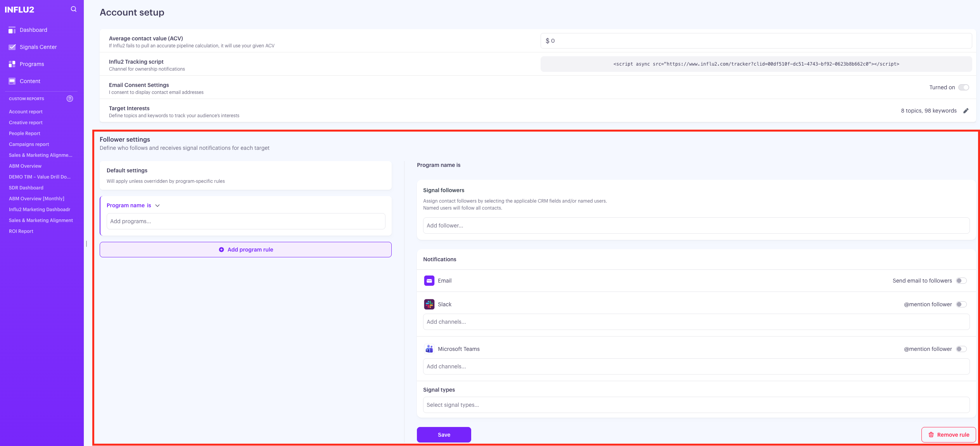The image size is (980, 446).
Task: Click trash icon on Remove rule
Action: (x=931, y=435)
